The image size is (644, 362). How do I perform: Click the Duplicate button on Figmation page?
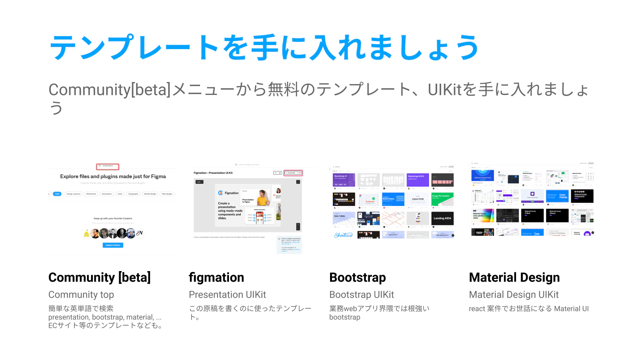[293, 173]
